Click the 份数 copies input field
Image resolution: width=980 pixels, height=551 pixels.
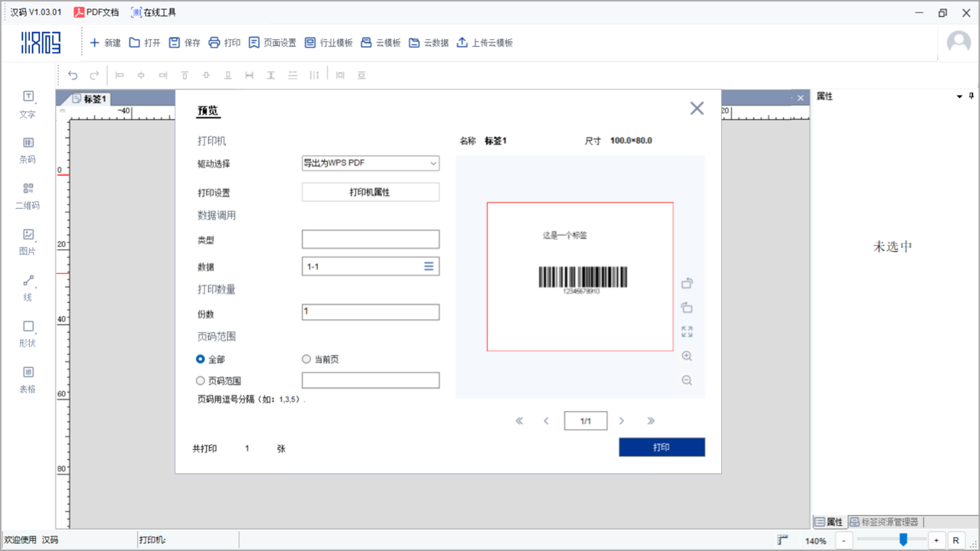tap(371, 311)
